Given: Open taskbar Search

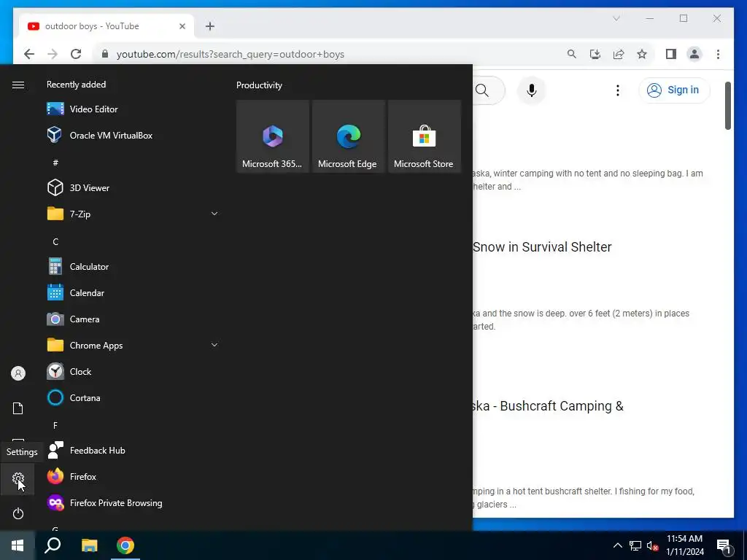Looking at the screenshot, I should click(53, 545).
